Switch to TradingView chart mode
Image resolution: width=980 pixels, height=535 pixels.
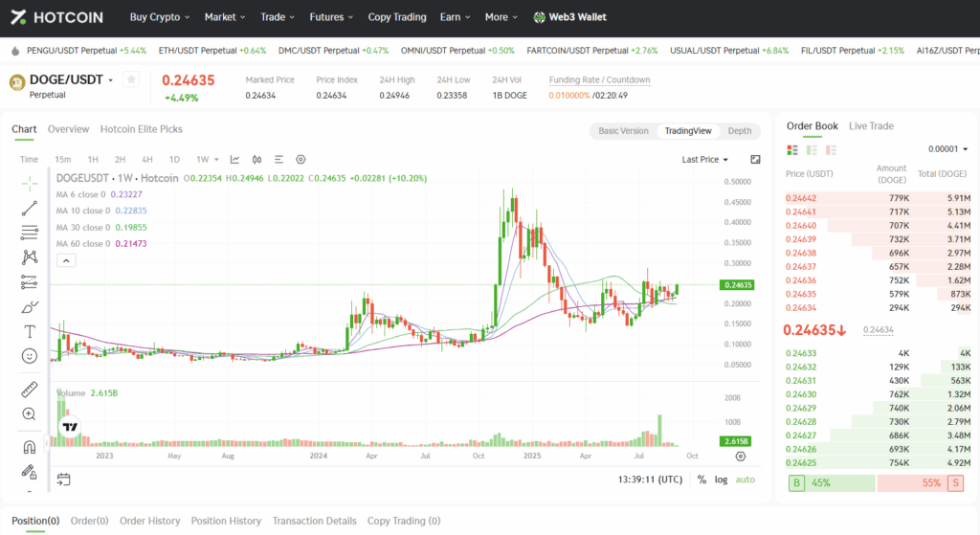(687, 130)
